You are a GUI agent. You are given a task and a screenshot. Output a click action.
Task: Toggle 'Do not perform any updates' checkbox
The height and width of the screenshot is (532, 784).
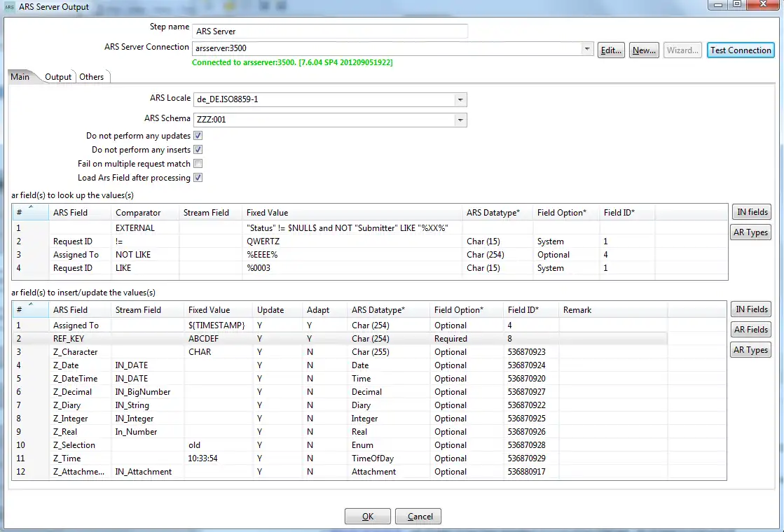click(198, 136)
